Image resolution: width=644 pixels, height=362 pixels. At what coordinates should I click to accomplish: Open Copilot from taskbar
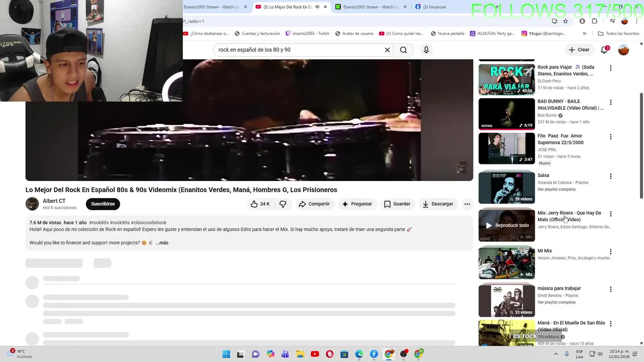tap(271, 354)
